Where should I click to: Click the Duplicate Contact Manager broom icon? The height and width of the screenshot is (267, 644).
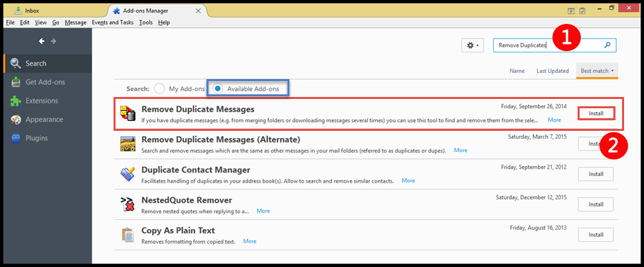point(127,174)
